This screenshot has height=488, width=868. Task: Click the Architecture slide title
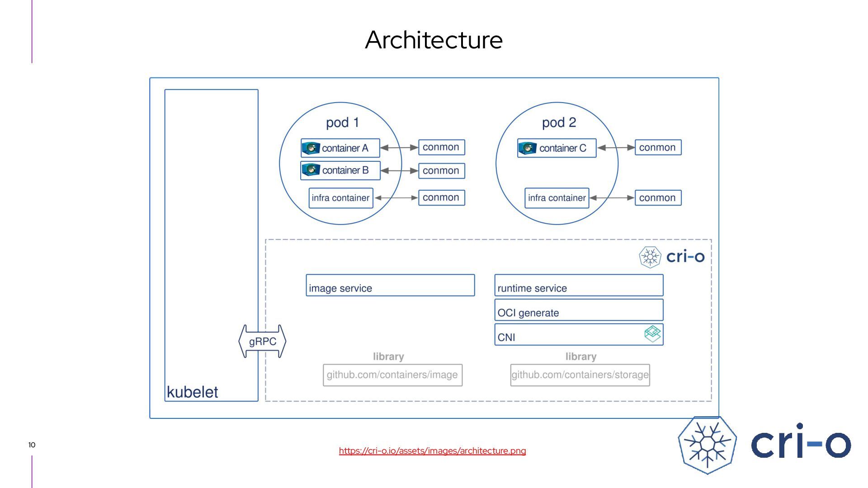434,40
